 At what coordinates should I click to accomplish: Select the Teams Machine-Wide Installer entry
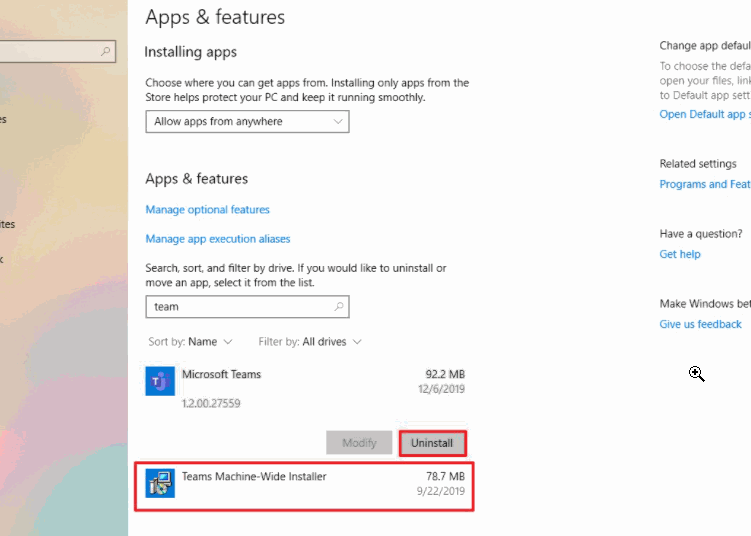pos(305,486)
